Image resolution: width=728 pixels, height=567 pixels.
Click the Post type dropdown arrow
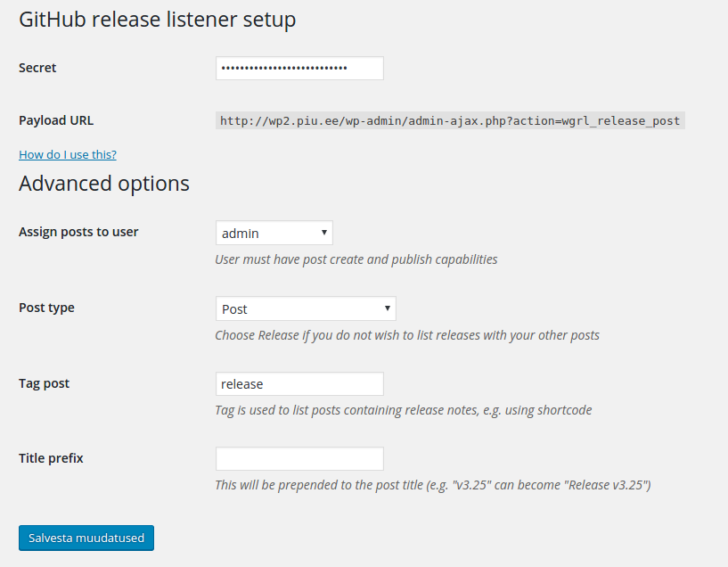point(388,308)
